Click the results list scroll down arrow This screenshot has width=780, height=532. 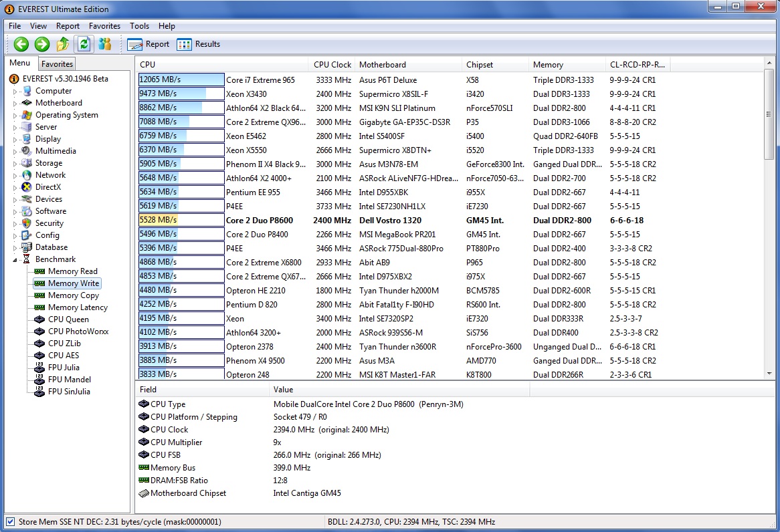(769, 373)
